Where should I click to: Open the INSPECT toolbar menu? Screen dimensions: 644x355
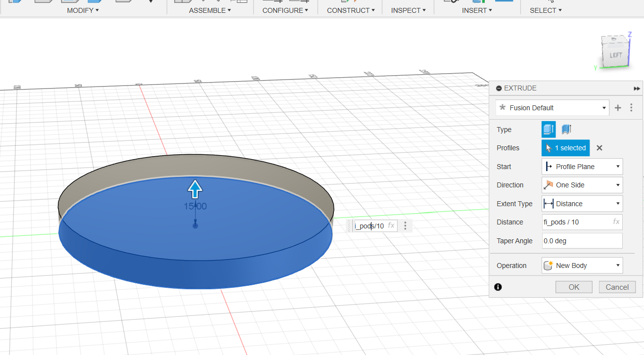click(408, 10)
